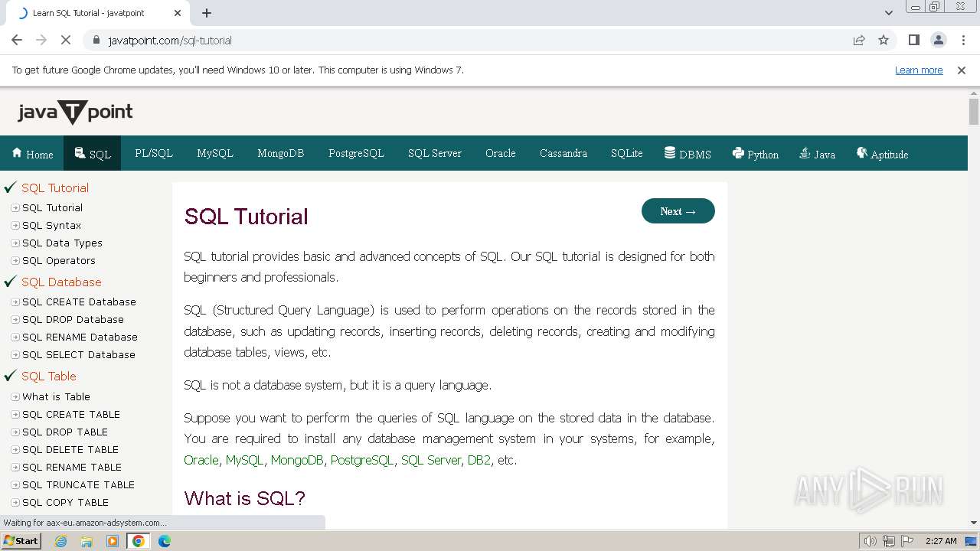Screen dimensions: 980x551
Task: Open SQL DROP TABLE in the sidebar
Action: 65,432
